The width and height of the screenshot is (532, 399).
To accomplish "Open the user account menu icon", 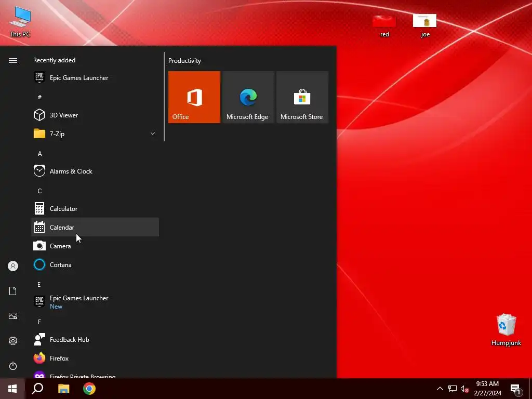I will click(13, 266).
